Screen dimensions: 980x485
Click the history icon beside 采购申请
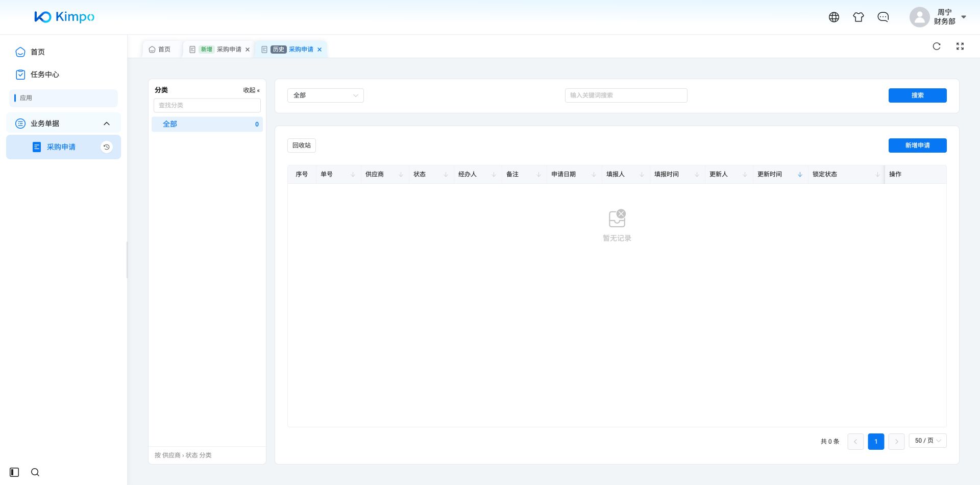[107, 147]
